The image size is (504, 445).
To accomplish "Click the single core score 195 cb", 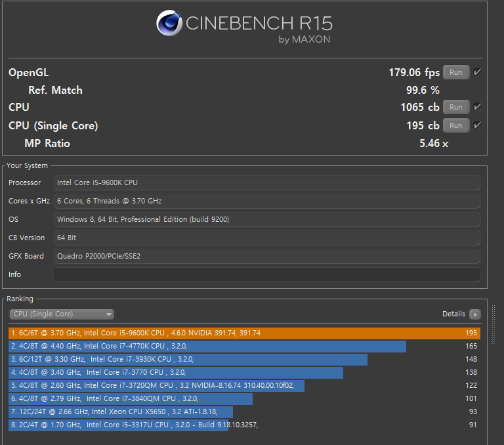I will click(x=423, y=125).
